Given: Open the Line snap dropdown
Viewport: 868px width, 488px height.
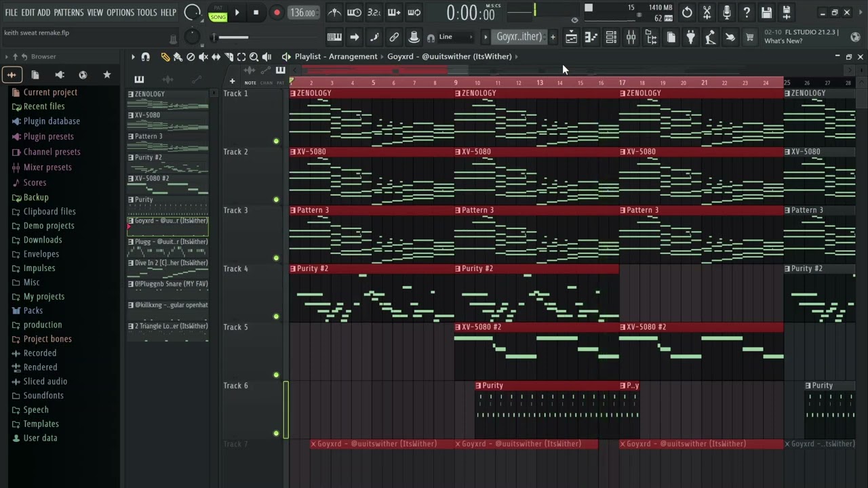Looking at the screenshot, I should tap(454, 37).
